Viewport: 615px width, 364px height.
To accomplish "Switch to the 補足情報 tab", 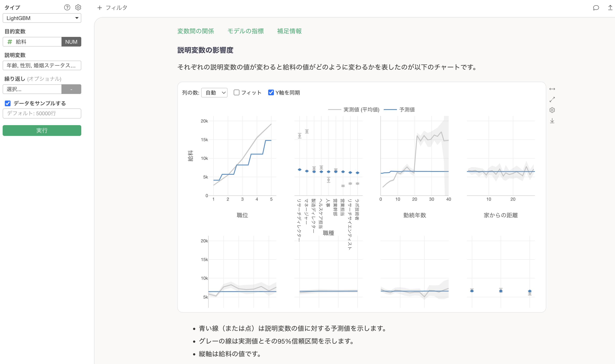I will click(289, 31).
